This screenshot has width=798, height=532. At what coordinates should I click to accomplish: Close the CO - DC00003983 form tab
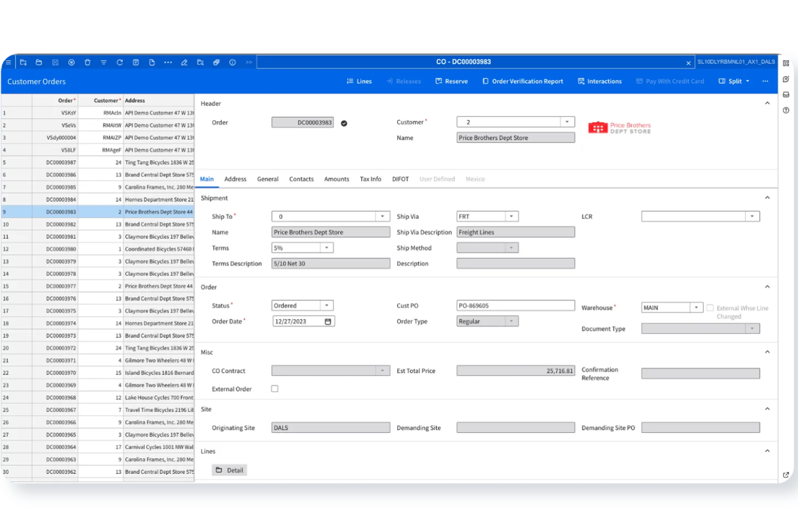tap(689, 63)
